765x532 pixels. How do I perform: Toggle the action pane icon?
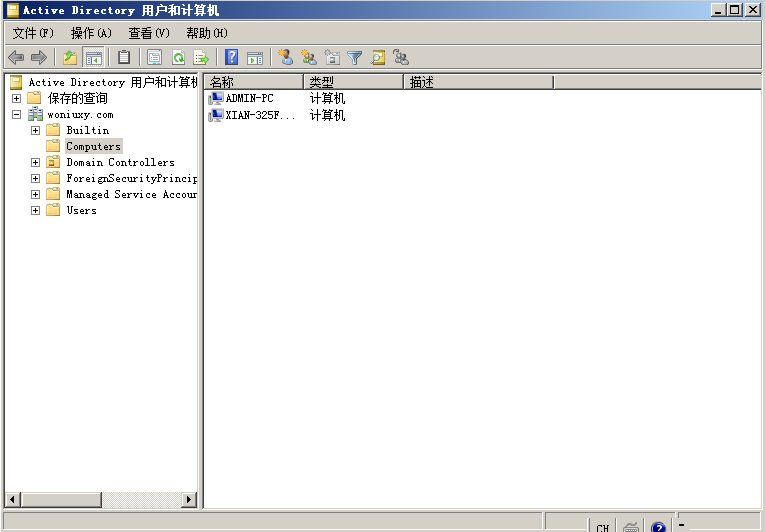(255, 58)
